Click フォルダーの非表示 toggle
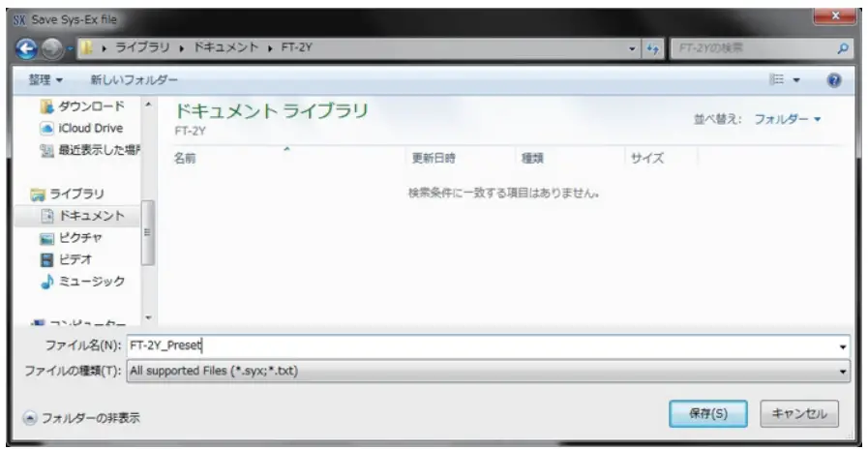The height and width of the screenshot is (450, 868). pos(81,418)
